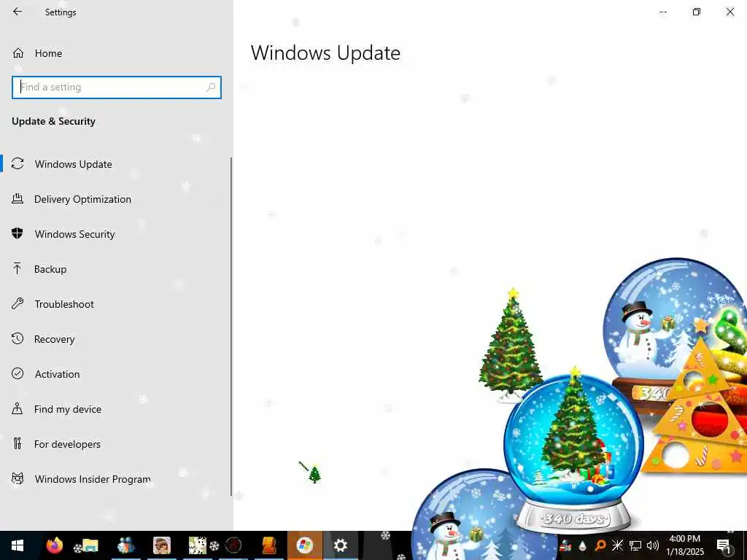Click the sidebar vertical scrollbar
This screenshot has width=747, height=560.
[231, 326]
